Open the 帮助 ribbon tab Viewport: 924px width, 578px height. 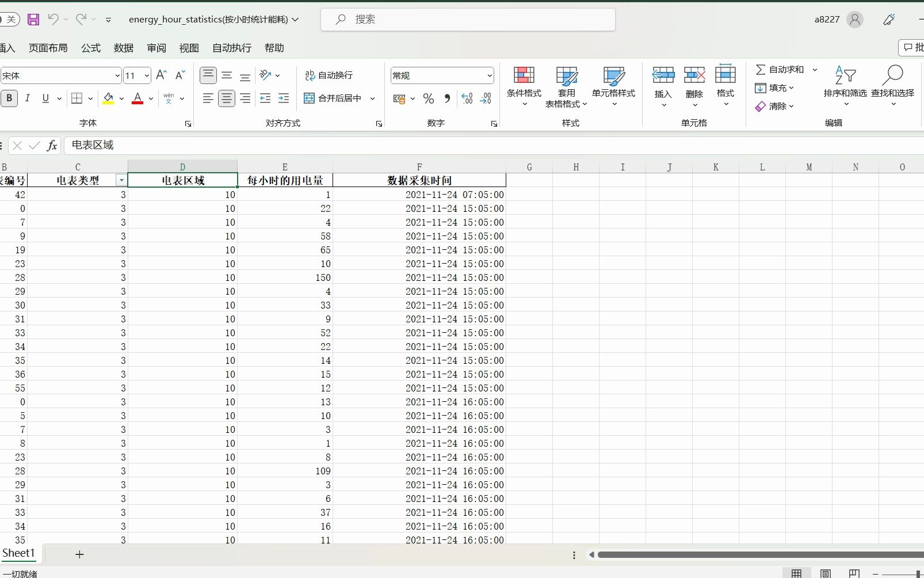274,48
